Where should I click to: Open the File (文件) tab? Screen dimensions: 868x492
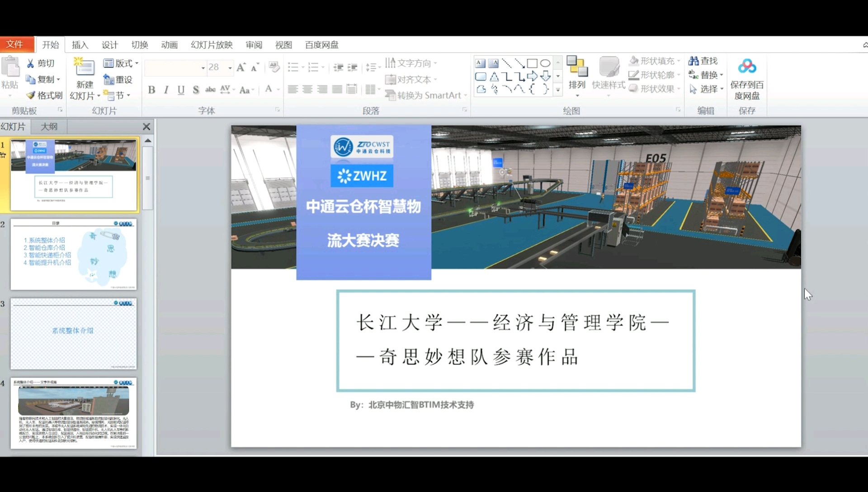tap(17, 44)
